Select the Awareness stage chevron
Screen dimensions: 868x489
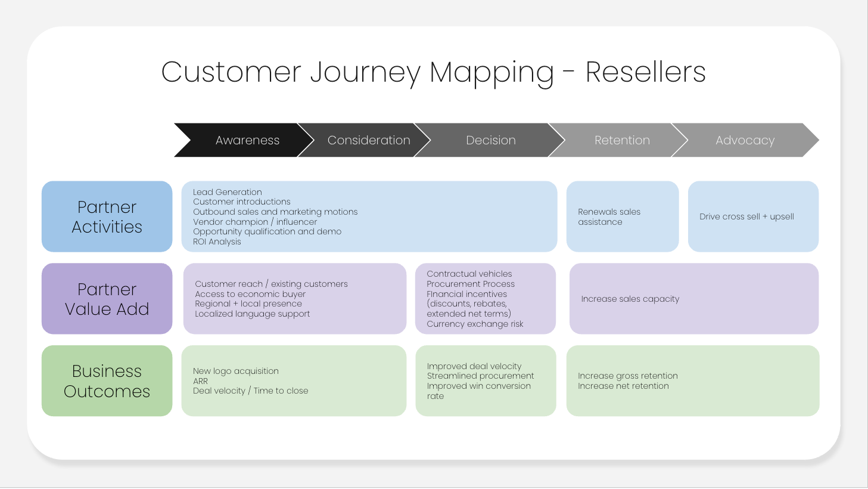(x=247, y=140)
